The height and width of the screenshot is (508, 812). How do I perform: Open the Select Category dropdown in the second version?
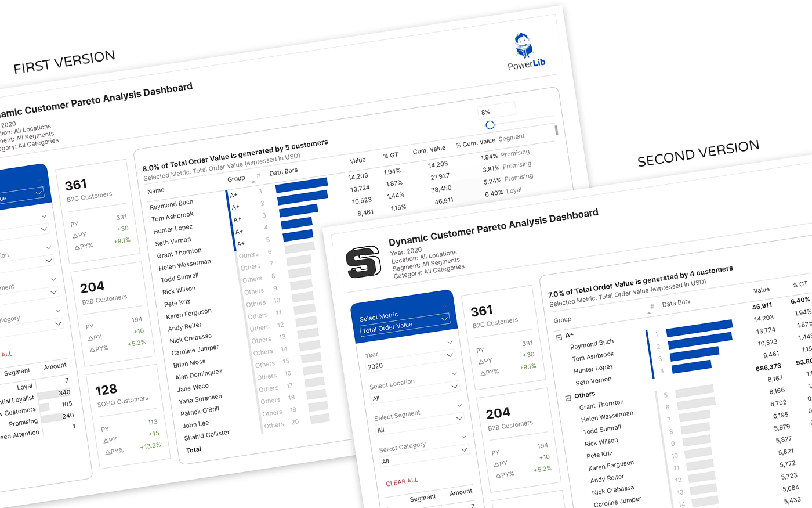tap(423, 455)
